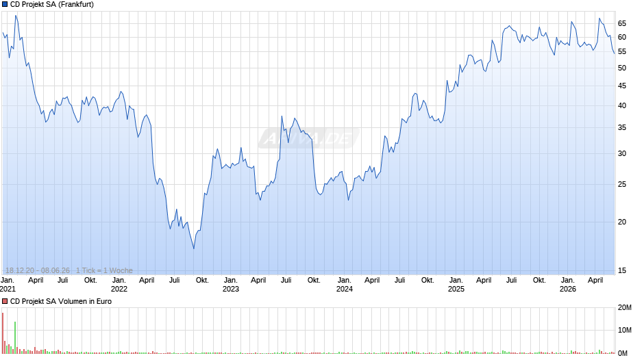
Task: Click the price axis label 15
Action: point(622,270)
